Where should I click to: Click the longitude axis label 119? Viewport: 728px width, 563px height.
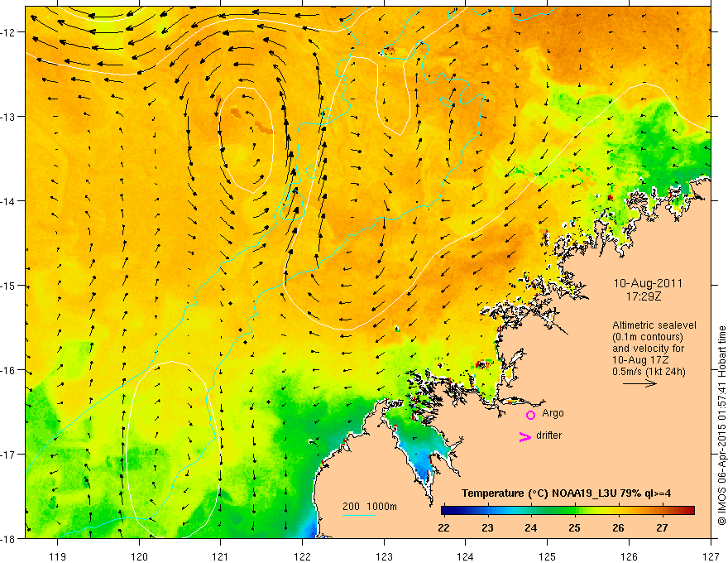click(58, 556)
